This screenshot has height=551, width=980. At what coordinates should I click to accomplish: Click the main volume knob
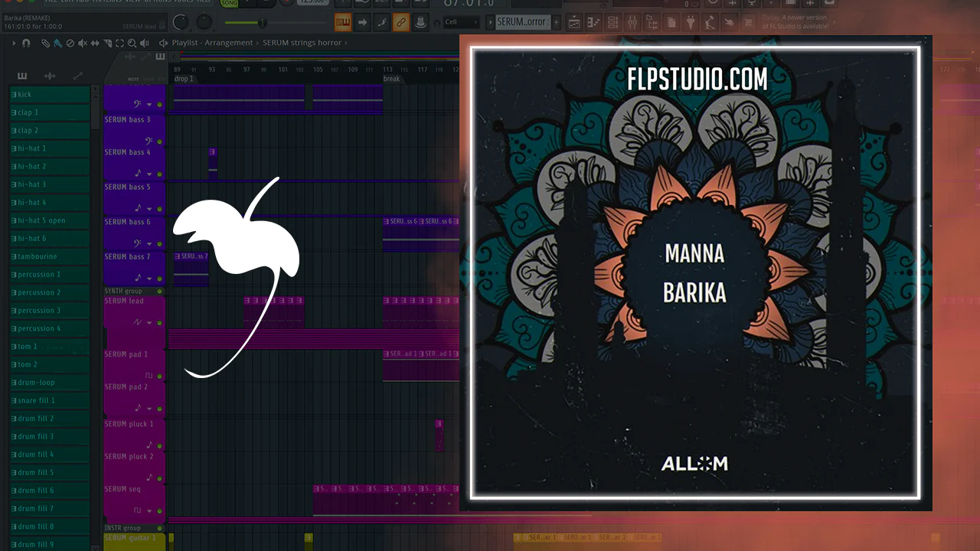point(180,22)
